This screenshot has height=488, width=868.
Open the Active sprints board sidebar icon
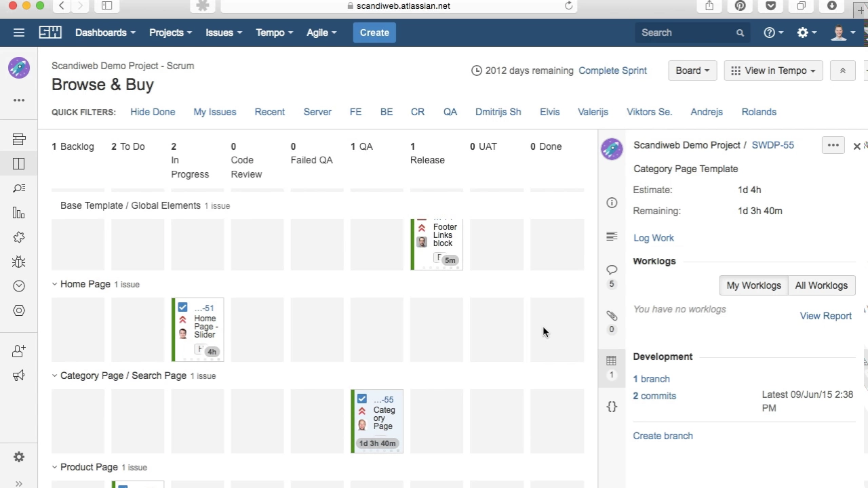pyautogui.click(x=19, y=163)
